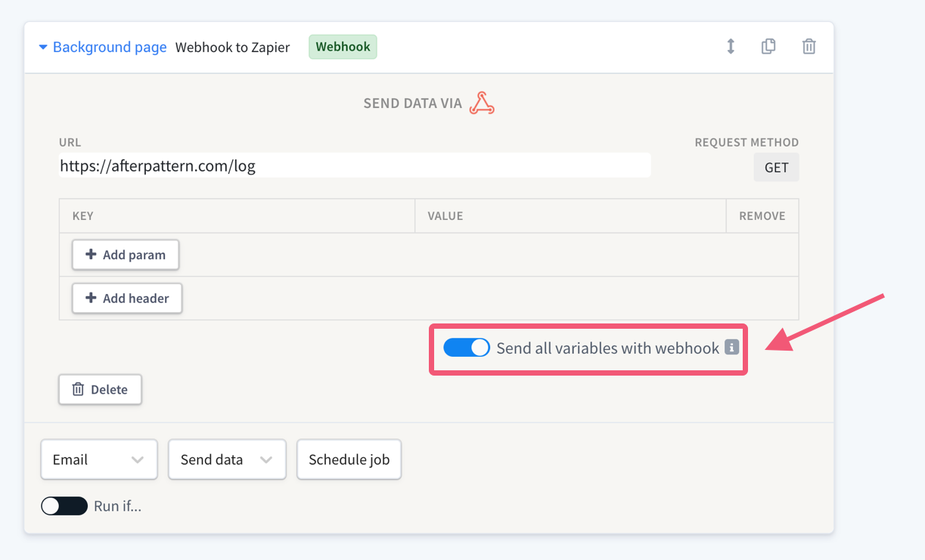Click the REQUEST METHOD label
This screenshot has height=560, width=925.
pos(747,142)
